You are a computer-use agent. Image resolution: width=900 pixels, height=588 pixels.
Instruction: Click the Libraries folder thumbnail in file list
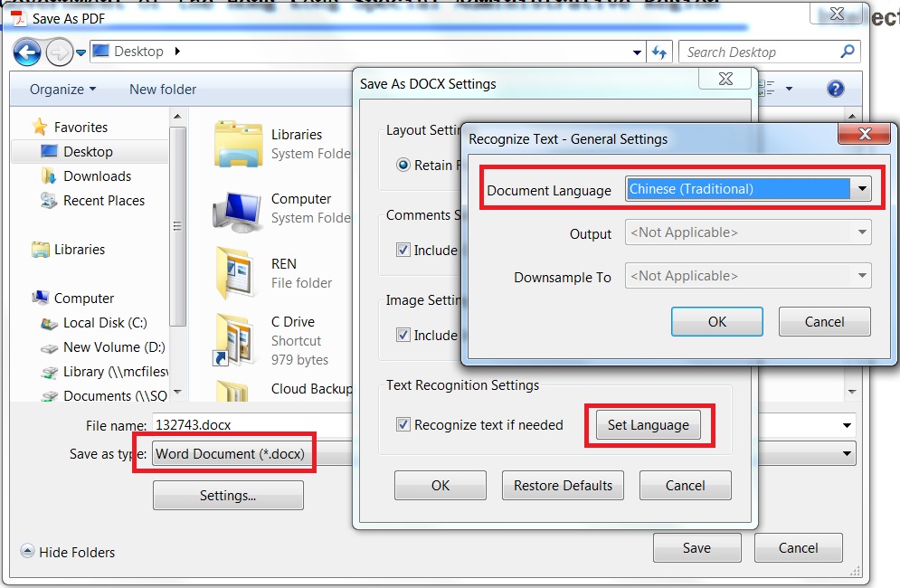tap(238, 144)
